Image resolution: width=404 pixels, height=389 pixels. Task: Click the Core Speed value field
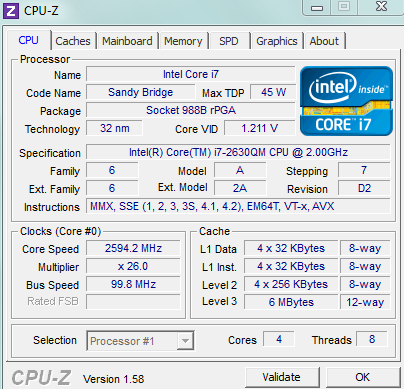coord(133,248)
